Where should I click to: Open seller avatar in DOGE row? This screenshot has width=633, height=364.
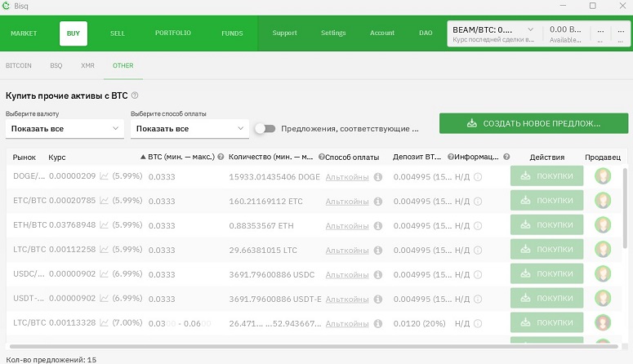pos(603,176)
